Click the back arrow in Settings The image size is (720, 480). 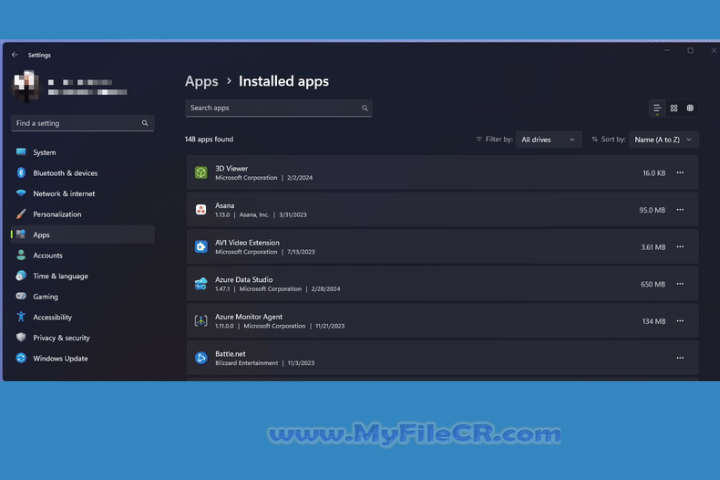coord(15,55)
